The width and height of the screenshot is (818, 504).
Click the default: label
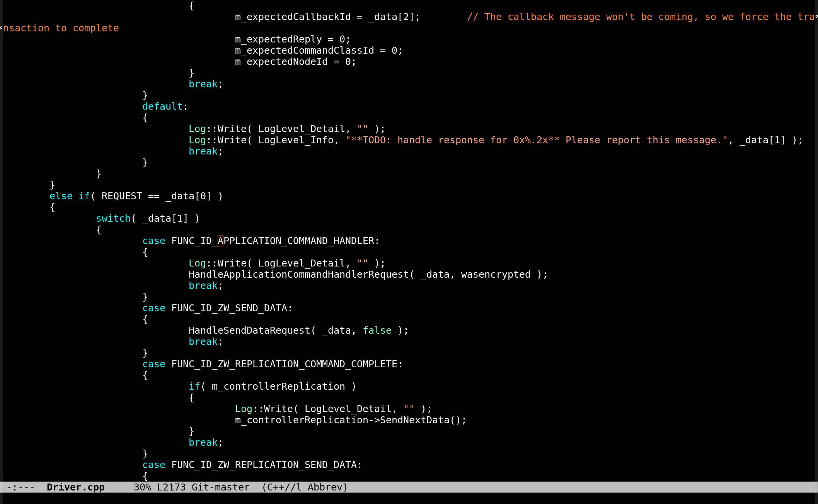point(165,107)
